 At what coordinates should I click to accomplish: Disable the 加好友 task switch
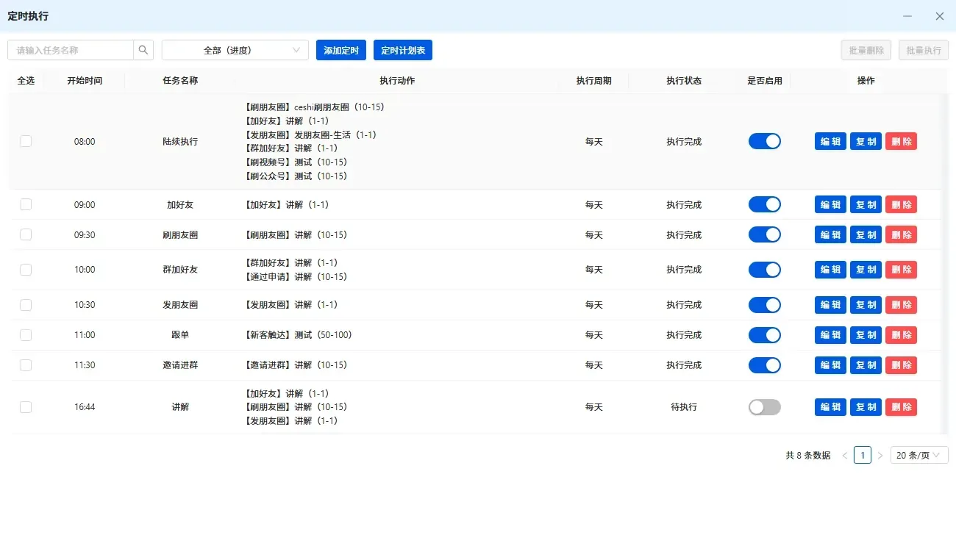(765, 204)
